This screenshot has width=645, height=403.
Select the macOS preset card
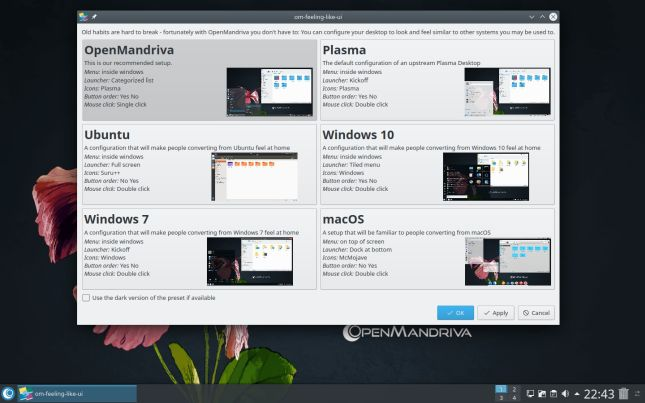pyautogui.click(x=437, y=249)
